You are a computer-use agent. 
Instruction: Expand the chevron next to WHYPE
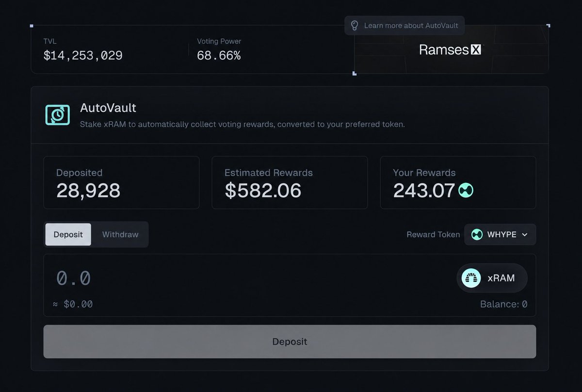[524, 235]
